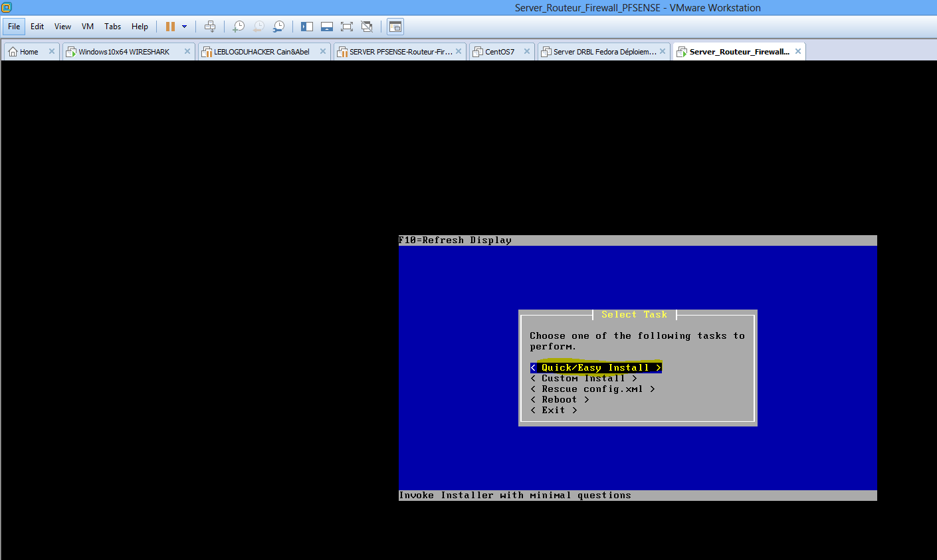The height and width of the screenshot is (560, 937).
Task: Take a snapshot of this virtual machine
Action: pos(239,27)
